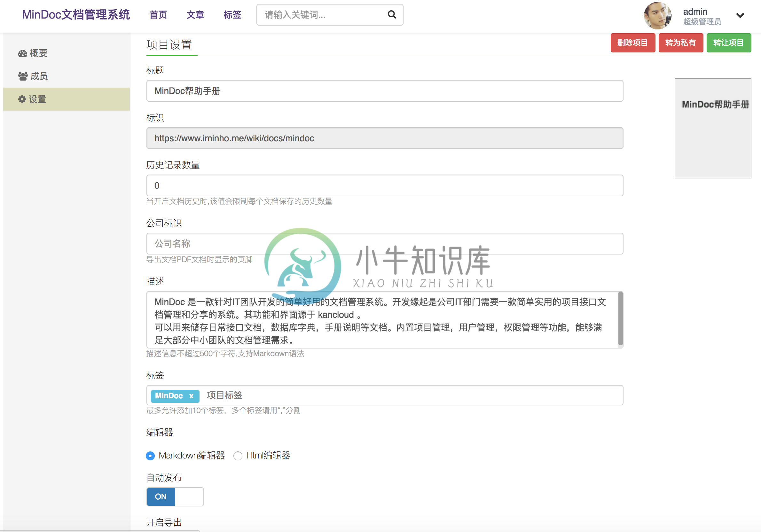Image resolution: width=761 pixels, height=532 pixels.
Task: Open 文章 in top navigation
Action: [x=195, y=15]
